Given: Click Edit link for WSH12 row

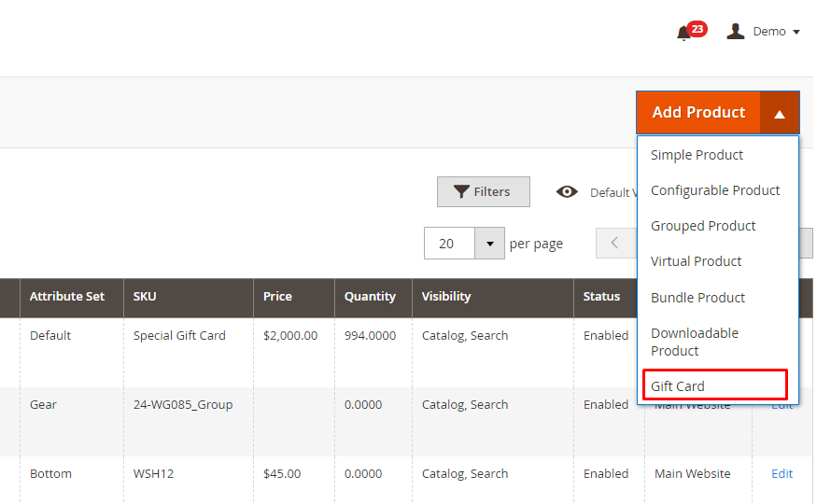Looking at the screenshot, I should 782,474.
